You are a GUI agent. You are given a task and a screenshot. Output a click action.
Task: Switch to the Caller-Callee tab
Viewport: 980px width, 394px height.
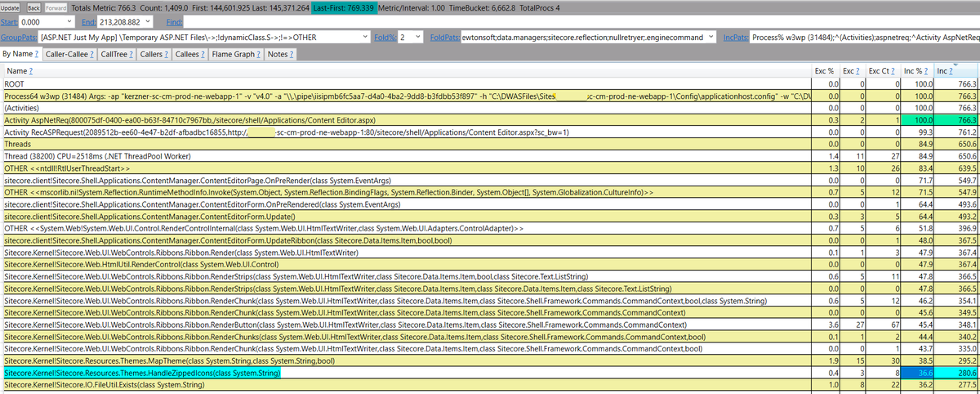[x=69, y=54]
